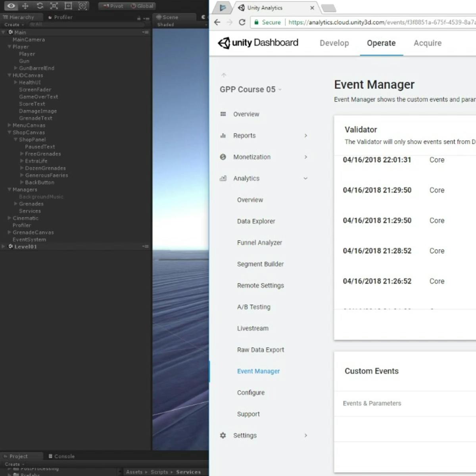This screenshot has height=476, width=476.
Task: Click Scripts in the Project breadcrumb
Action: [x=159, y=472]
